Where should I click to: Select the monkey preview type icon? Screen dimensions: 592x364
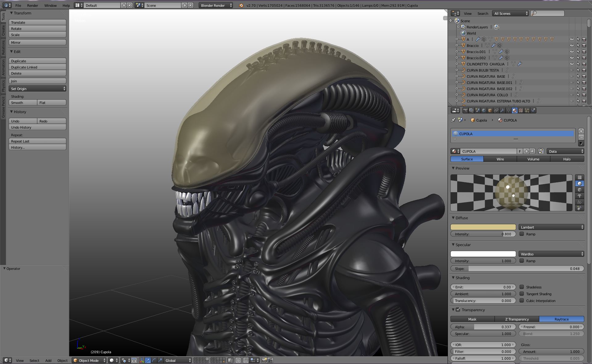(x=580, y=196)
